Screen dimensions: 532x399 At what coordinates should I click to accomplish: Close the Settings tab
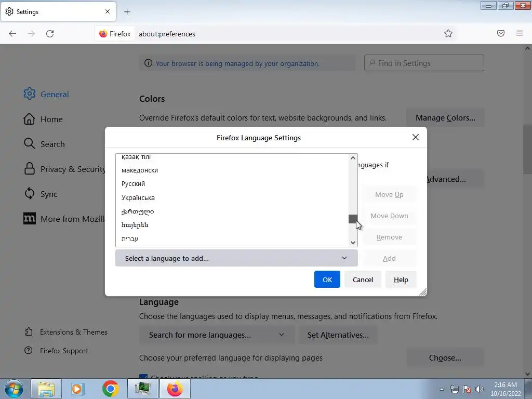(x=108, y=11)
